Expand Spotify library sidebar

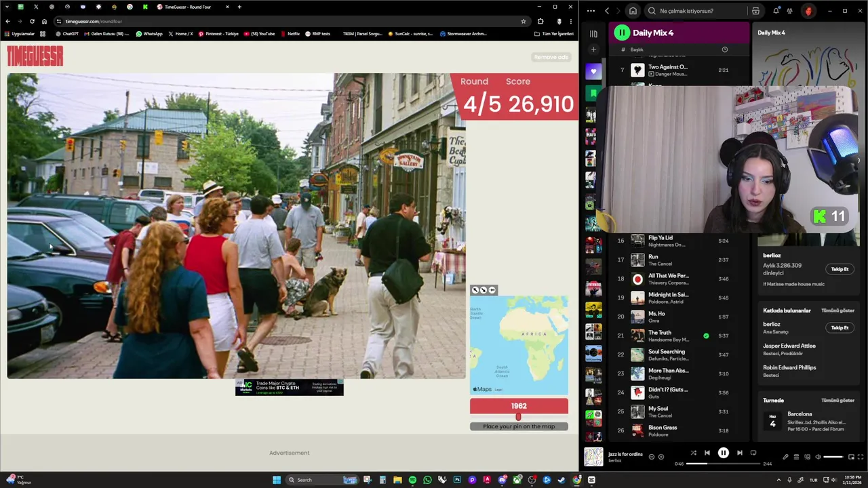pyautogui.click(x=593, y=33)
